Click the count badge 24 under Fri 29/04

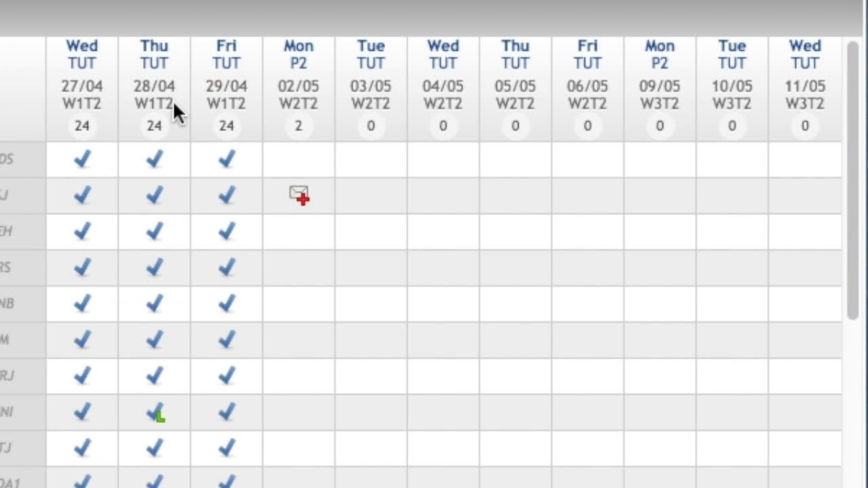[x=226, y=126]
